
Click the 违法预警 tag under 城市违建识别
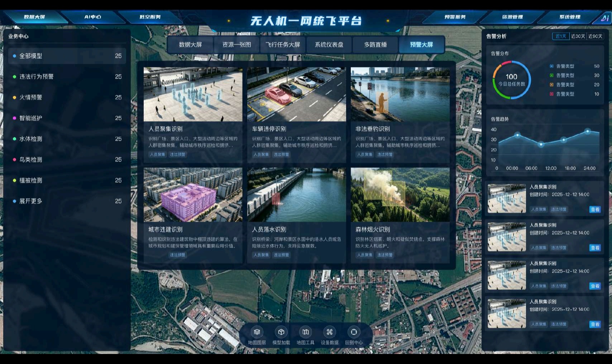tap(178, 255)
